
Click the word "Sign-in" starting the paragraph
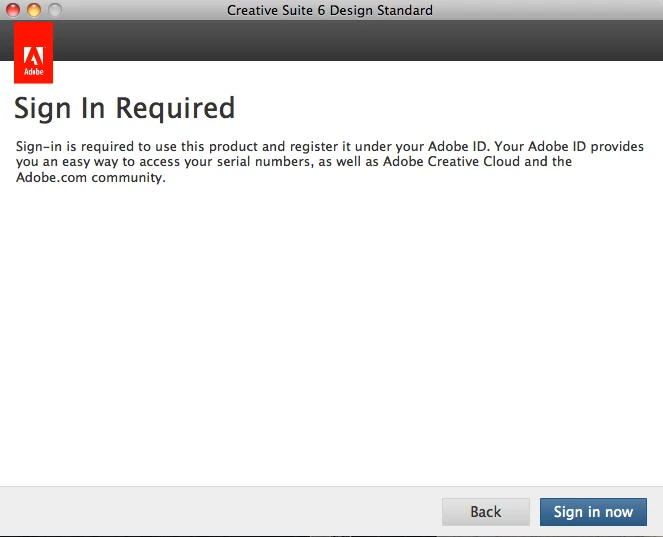(38, 146)
